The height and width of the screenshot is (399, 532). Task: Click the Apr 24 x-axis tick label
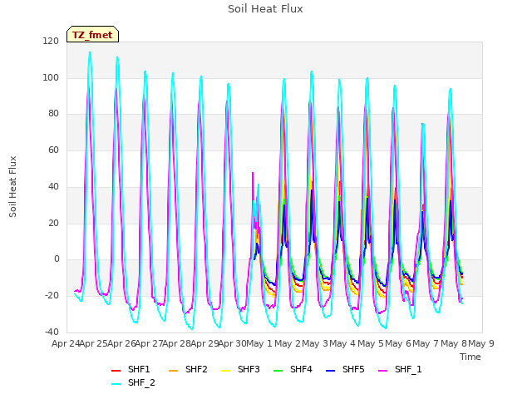coord(66,343)
